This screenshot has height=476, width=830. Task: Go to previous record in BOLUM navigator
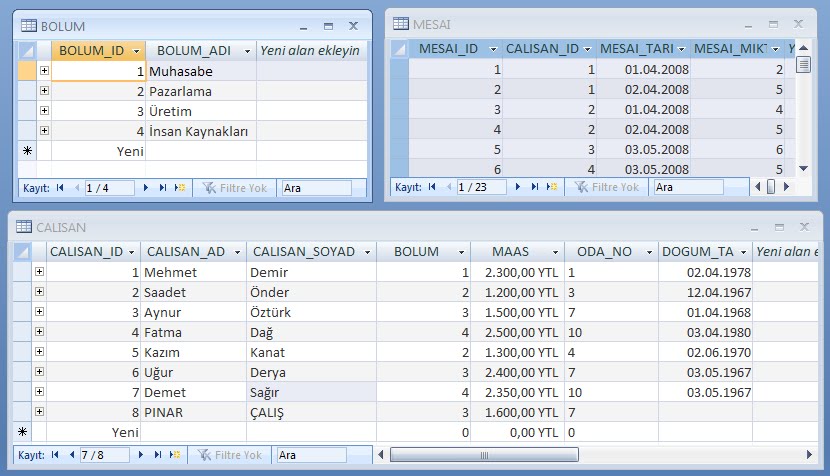click(77, 187)
